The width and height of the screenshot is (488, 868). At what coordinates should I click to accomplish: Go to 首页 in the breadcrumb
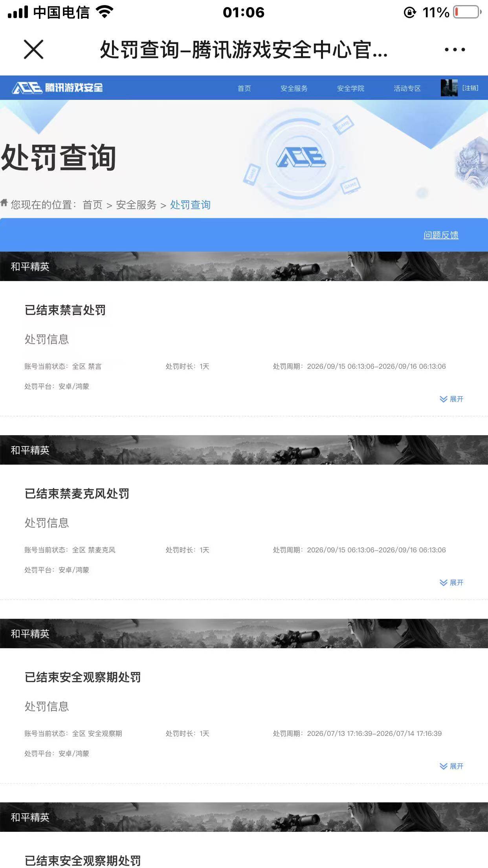pyautogui.click(x=92, y=205)
